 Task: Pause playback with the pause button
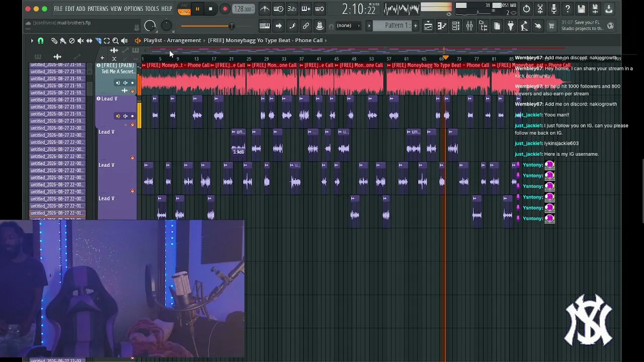click(x=197, y=9)
